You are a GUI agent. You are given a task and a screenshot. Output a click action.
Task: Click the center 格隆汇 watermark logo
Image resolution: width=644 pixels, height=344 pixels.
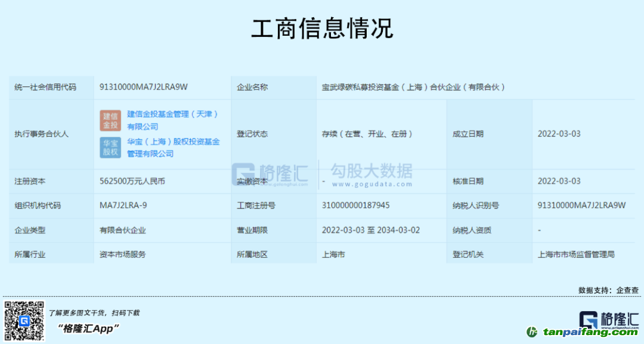tap(270, 173)
